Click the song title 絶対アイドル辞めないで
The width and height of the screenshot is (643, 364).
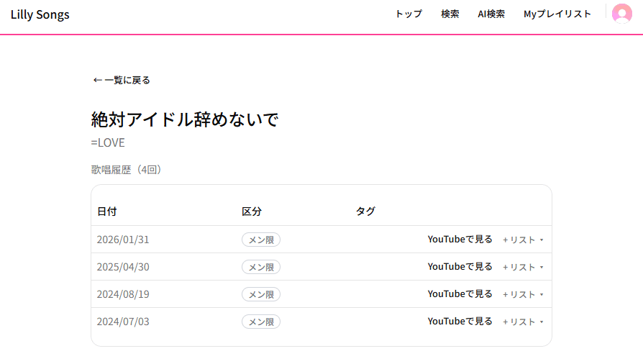185,119
